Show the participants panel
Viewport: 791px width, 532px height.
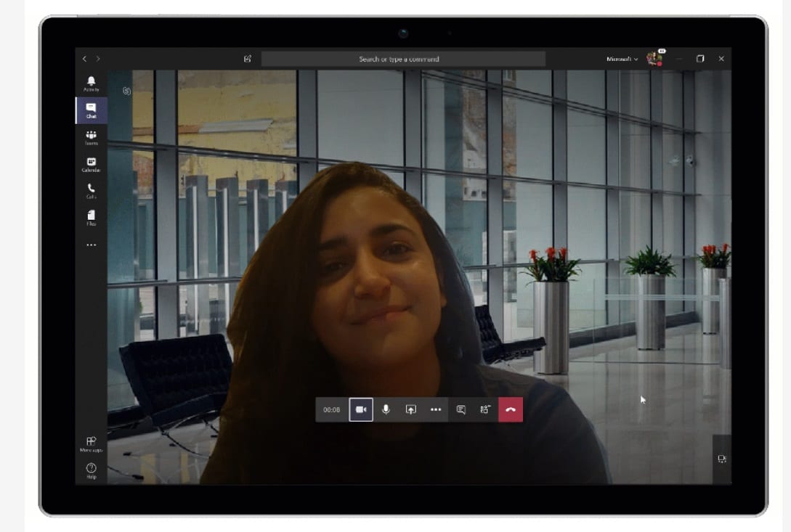coord(485,409)
